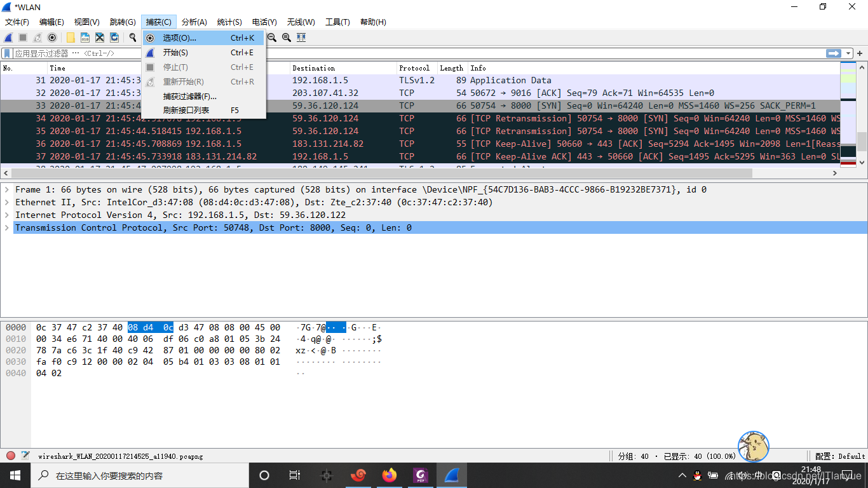The width and height of the screenshot is (868, 488).
Task: Open the 电话(Y) menu
Action: click(x=264, y=22)
